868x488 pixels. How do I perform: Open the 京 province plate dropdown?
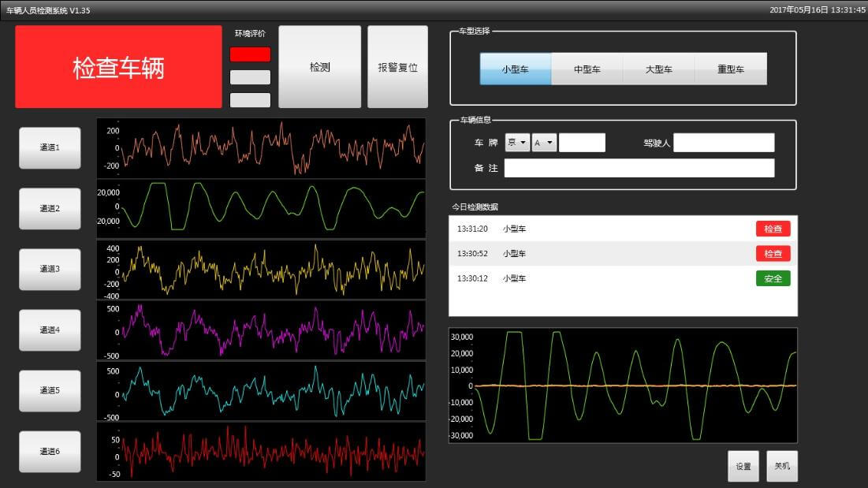coord(517,143)
